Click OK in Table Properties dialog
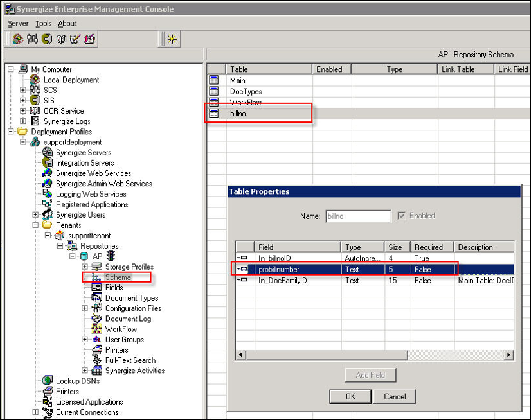 coord(350,396)
